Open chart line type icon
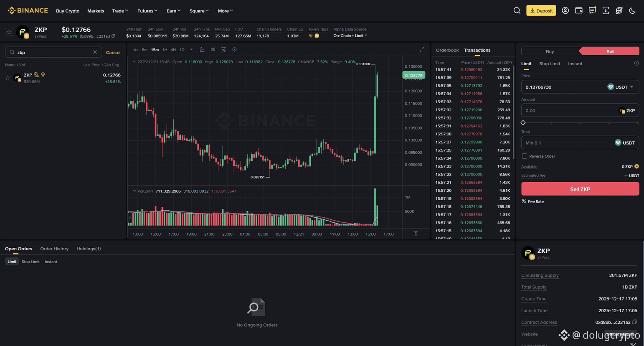The width and height of the screenshot is (644, 346). pos(202,49)
